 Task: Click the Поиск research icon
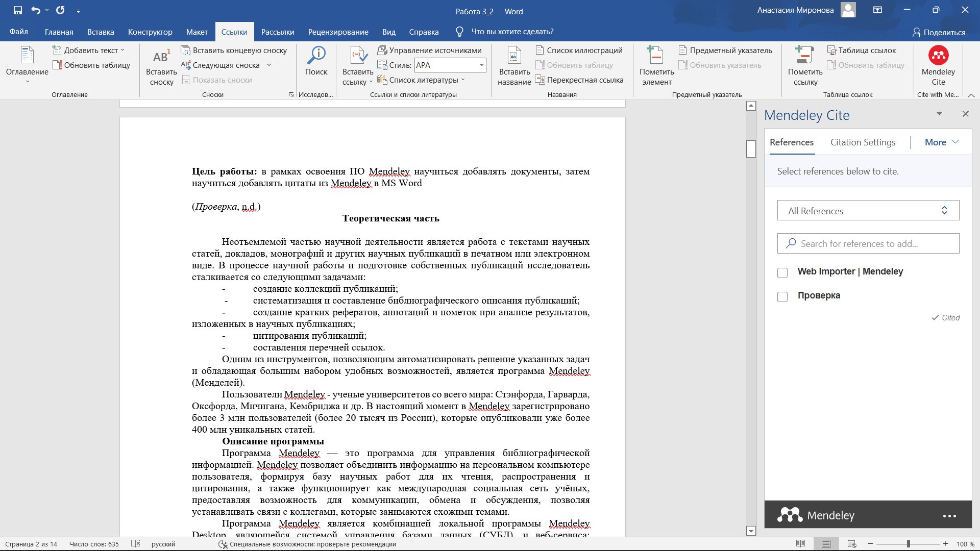click(316, 61)
